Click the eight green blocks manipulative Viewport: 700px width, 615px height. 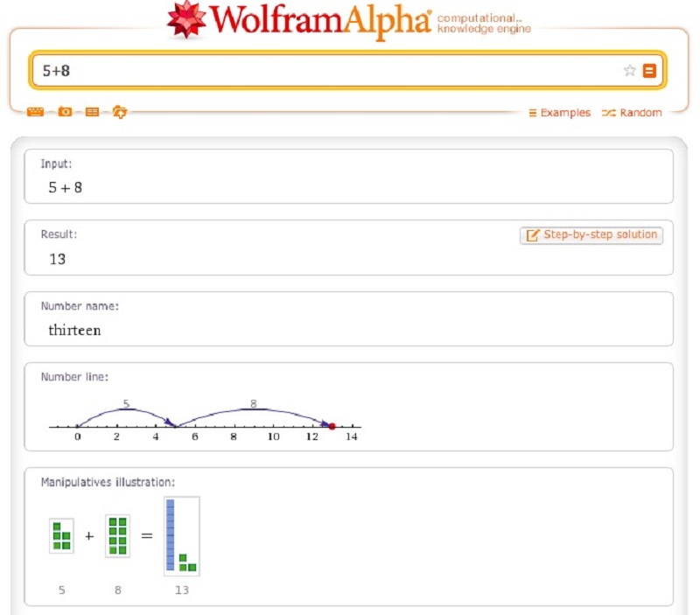click(x=118, y=536)
